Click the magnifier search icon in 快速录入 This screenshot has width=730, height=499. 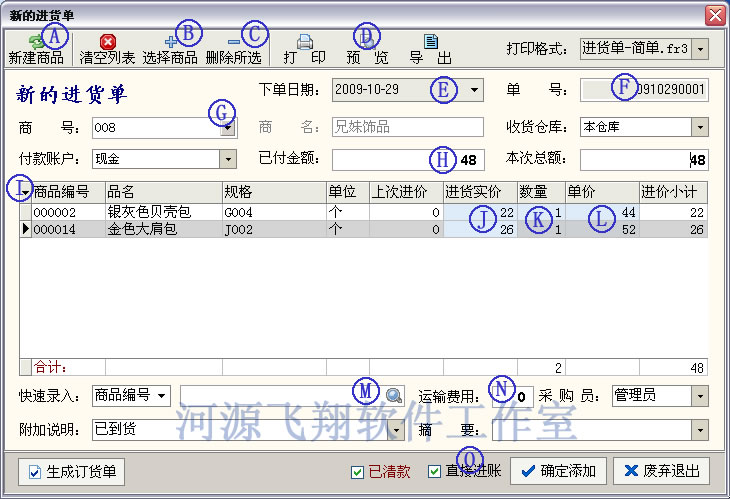(395, 396)
